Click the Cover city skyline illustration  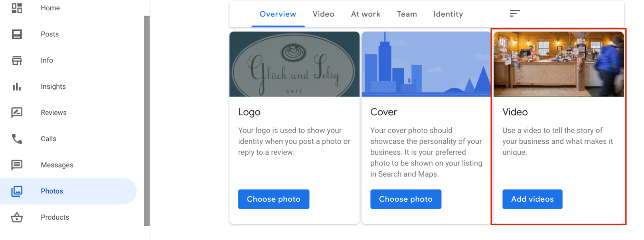[x=426, y=64]
